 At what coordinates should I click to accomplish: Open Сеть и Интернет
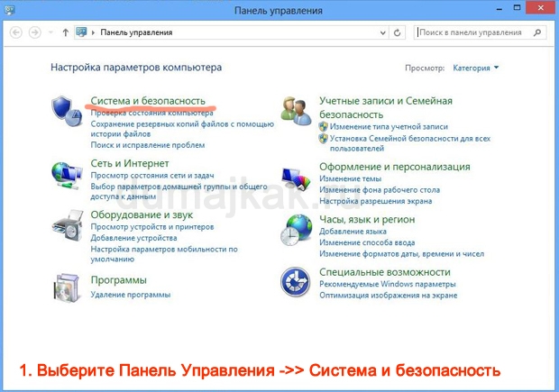pyautogui.click(x=130, y=163)
